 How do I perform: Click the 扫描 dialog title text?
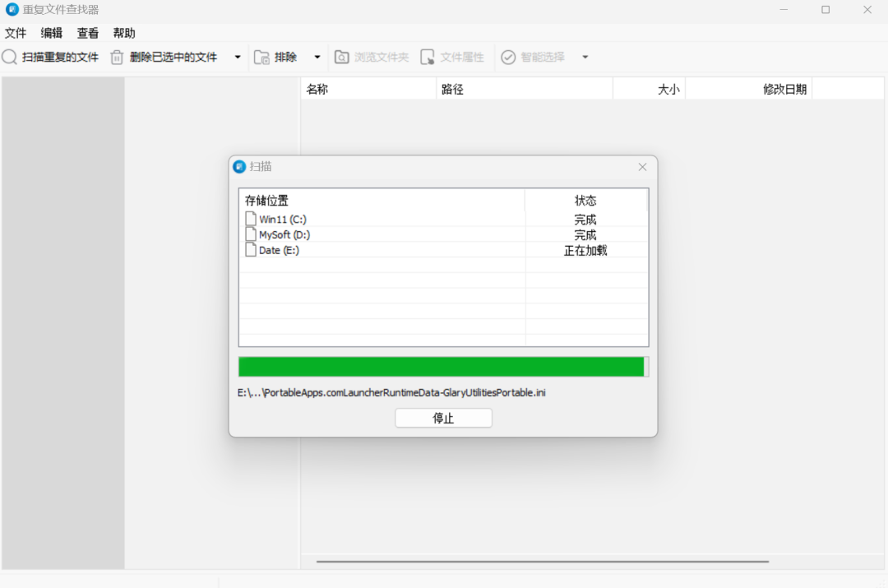pos(261,167)
